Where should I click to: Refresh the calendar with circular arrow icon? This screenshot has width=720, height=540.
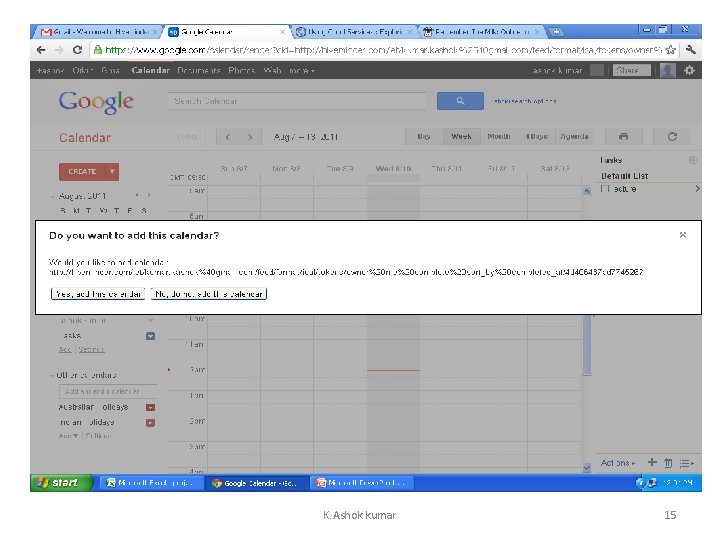pos(672,136)
